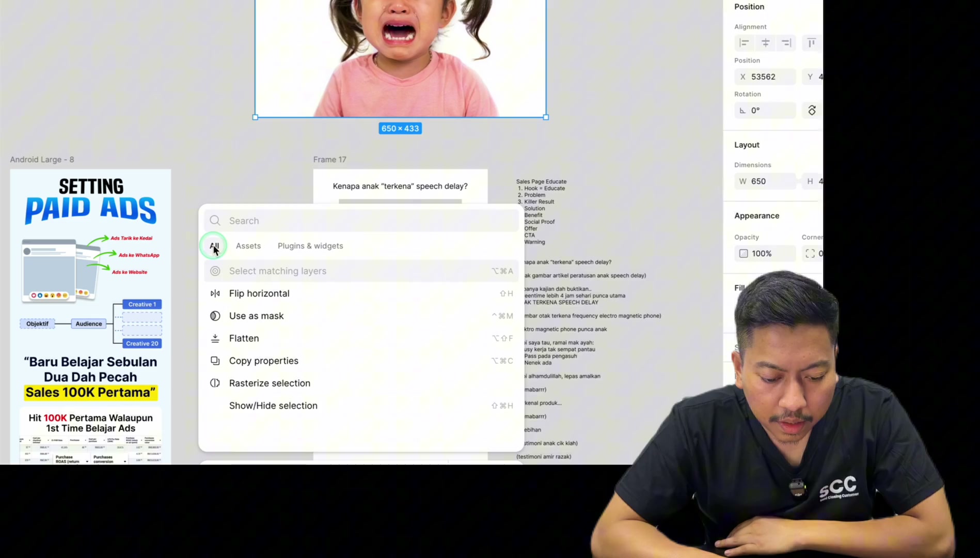Click the 'Kenapa anak terkena speech delay?' heading

(x=400, y=186)
